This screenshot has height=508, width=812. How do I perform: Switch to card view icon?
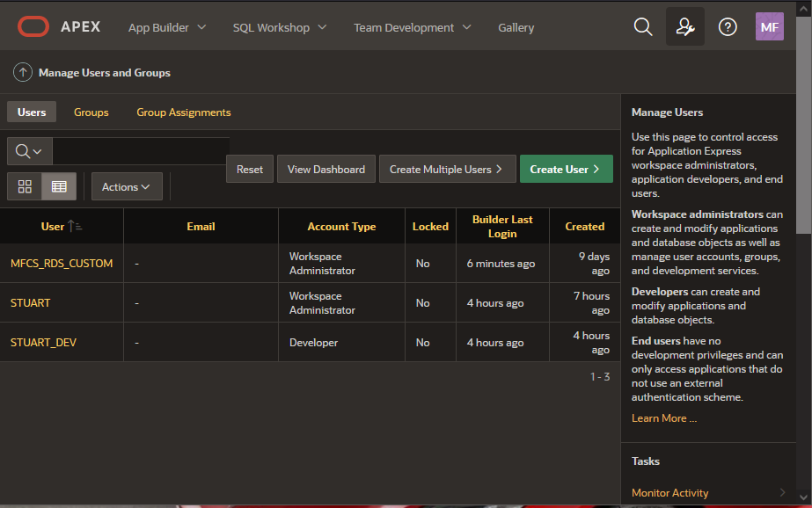point(25,186)
